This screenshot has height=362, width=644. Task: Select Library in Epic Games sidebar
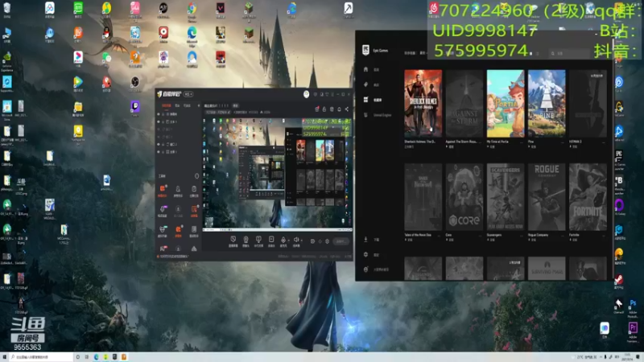pyautogui.click(x=373, y=100)
